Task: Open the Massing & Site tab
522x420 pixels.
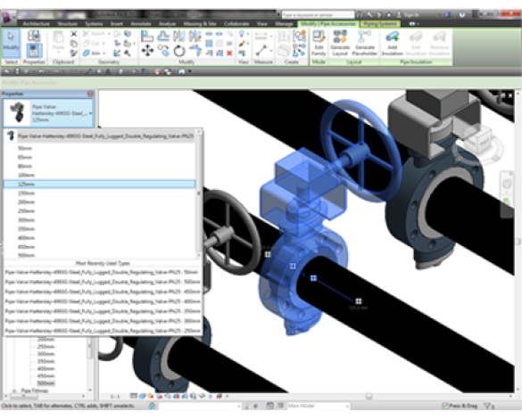Action: pyautogui.click(x=200, y=24)
